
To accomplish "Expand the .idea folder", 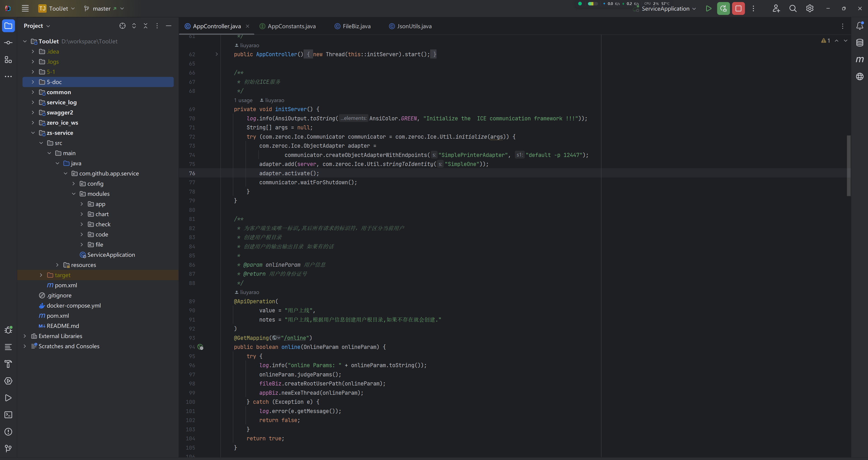I will click(33, 51).
